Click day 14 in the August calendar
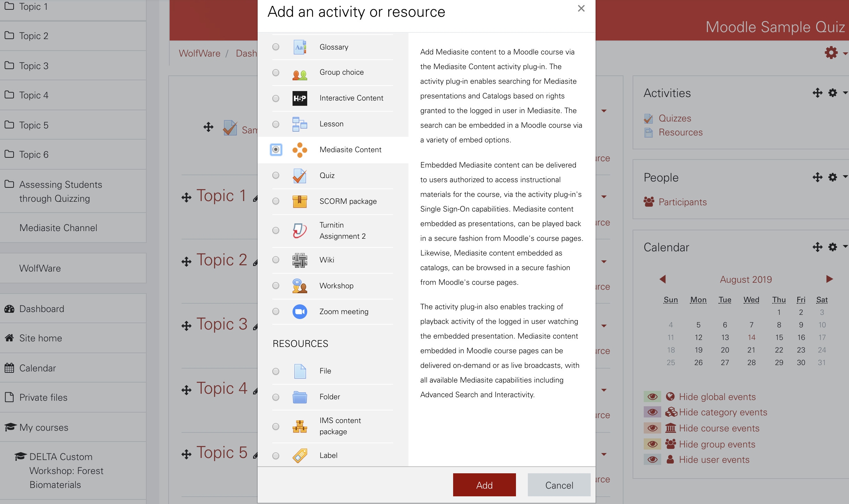Image resolution: width=849 pixels, height=504 pixels. coord(751,338)
